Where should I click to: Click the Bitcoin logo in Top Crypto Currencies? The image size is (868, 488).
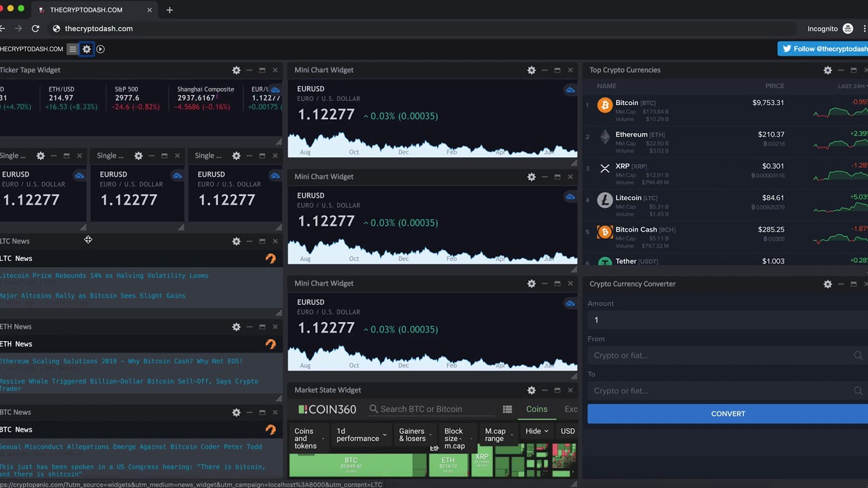tap(604, 105)
